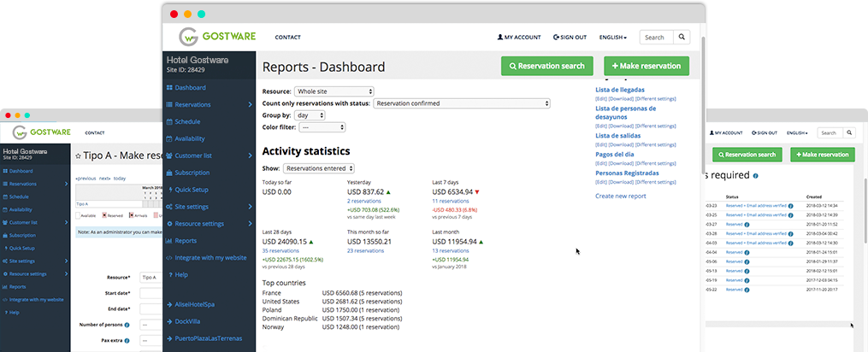Open ENGLISH language dropdown in right window
Viewport: 868px width, 352px height.
(797, 132)
